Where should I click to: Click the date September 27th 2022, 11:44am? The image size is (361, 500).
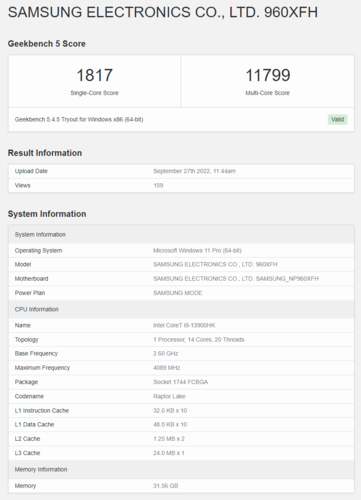(x=194, y=171)
